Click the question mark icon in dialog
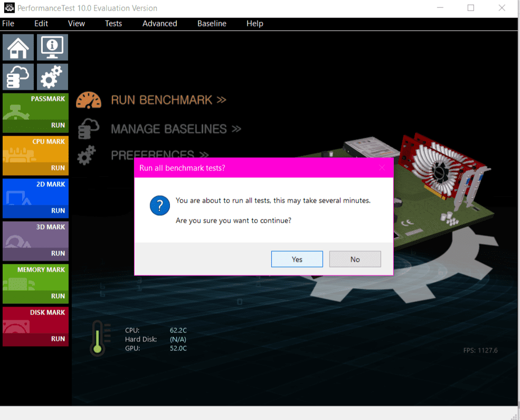 [x=159, y=205]
